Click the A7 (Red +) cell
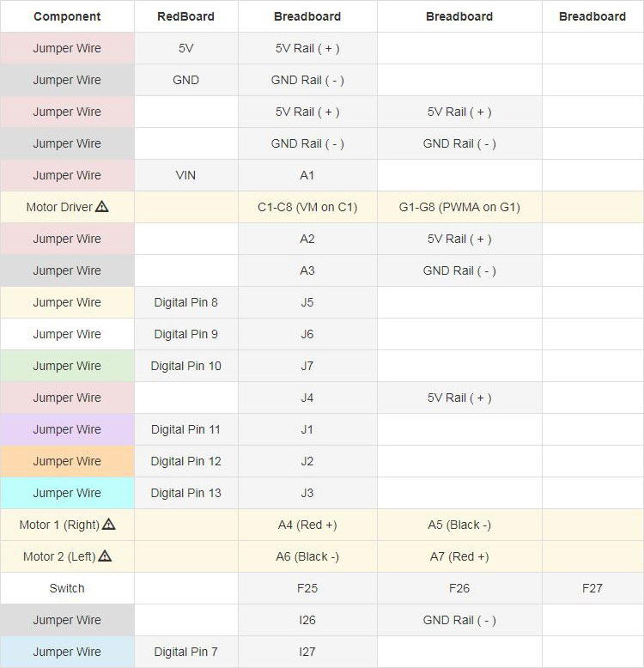The image size is (644, 668). click(x=459, y=556)
